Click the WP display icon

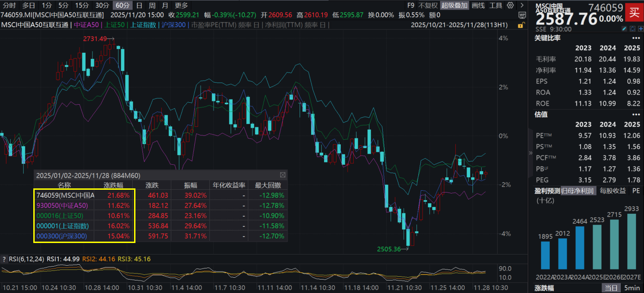point(522,15)
